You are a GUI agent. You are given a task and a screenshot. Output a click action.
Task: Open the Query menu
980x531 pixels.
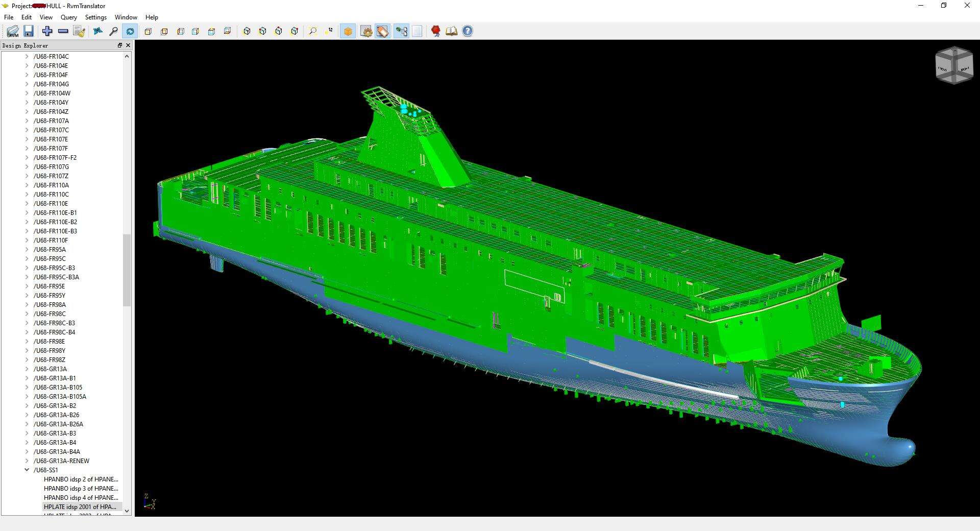pos(69,17)
